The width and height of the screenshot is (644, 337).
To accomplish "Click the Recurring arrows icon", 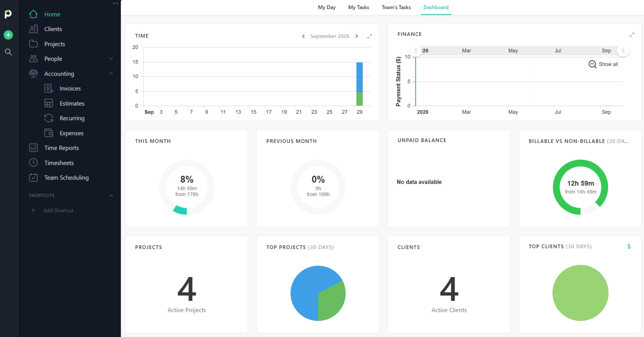I will (x=49, y=118).
